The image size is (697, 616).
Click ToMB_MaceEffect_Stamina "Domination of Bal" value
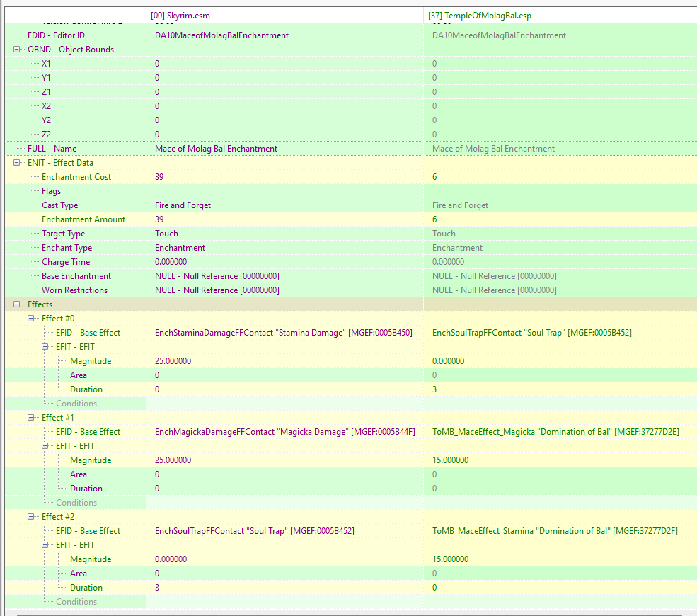tap(555, 531)
